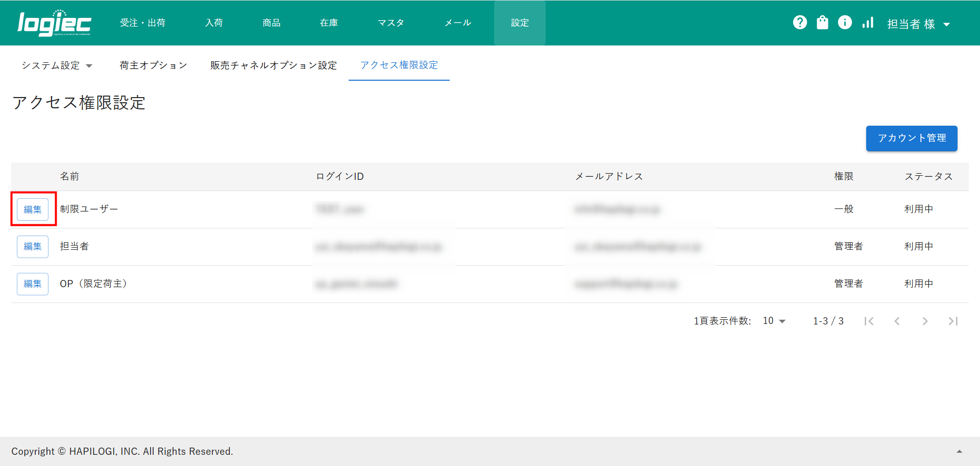The width and height of the screenshot is (980, 466).
Task: Edit the 制限ユーザー row
Action: (x=33, y=209)
